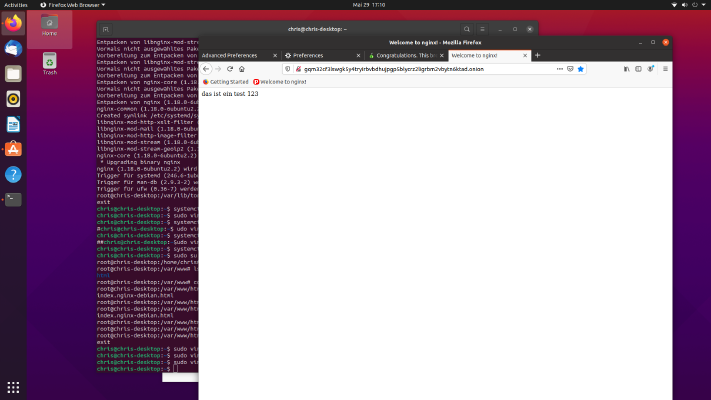Open the Getting Started bookmark
This screenshot has width=711, height=400.
point(225,82)
